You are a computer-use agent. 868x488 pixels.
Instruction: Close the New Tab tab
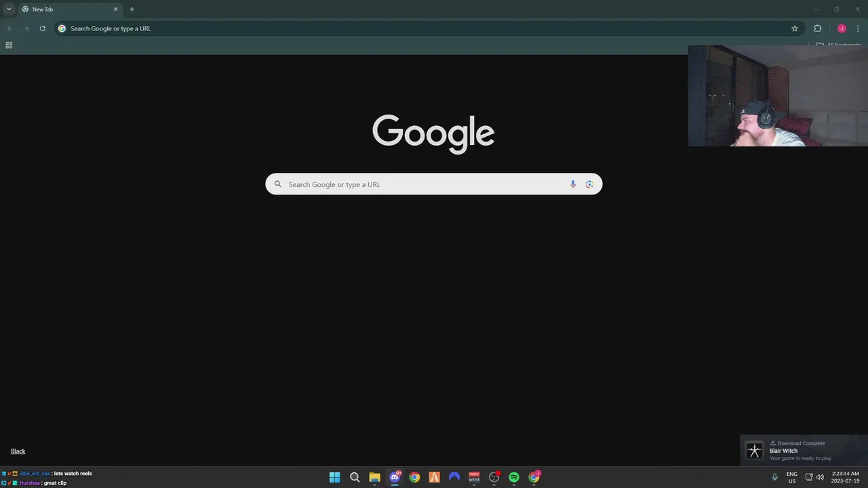pyautogui.click(x=115, y=9)
